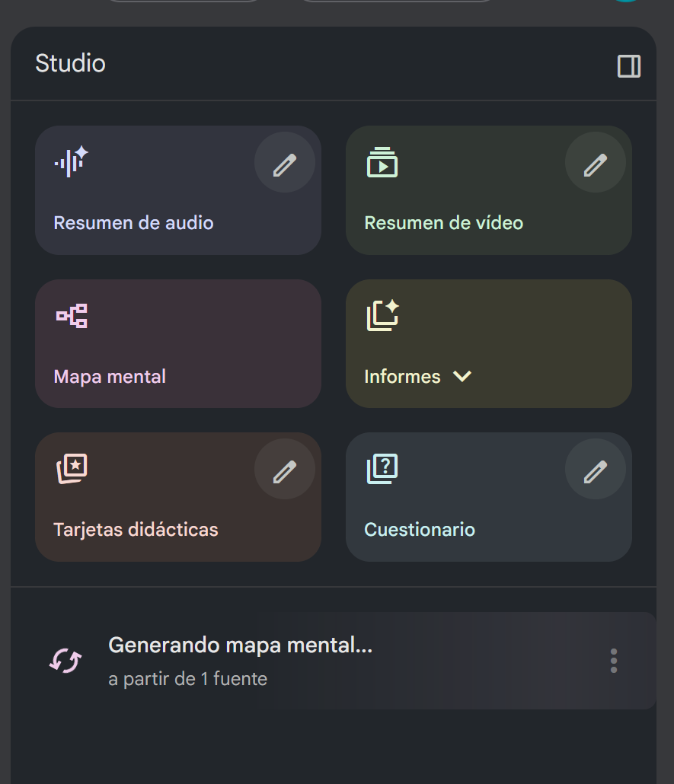Image resolution: width=674 pixels, height=784 pixels.
Task: Click the spinning mind map generation icon
Action: [65, 660]
